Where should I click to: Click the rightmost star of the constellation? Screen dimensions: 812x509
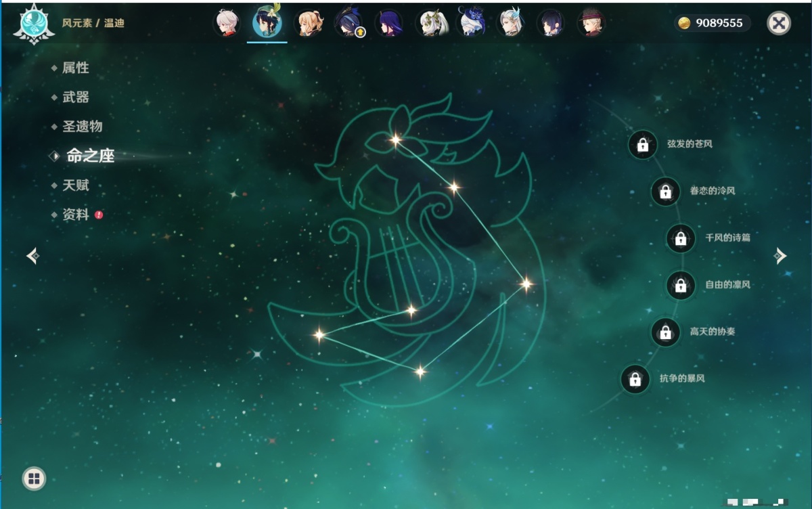point(526,284)
